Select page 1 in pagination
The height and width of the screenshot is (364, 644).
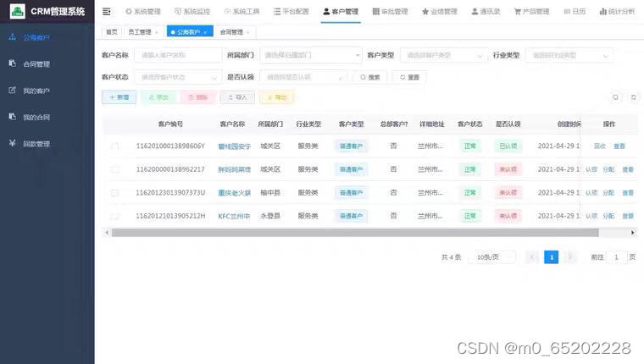coord(551,257)
